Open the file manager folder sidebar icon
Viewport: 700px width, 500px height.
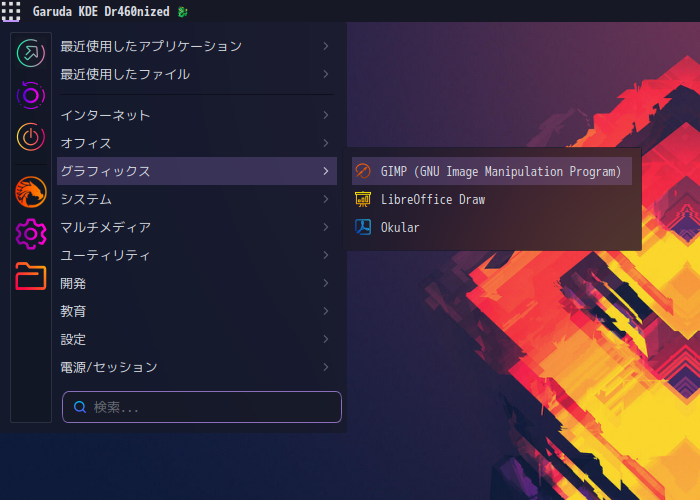31,276
